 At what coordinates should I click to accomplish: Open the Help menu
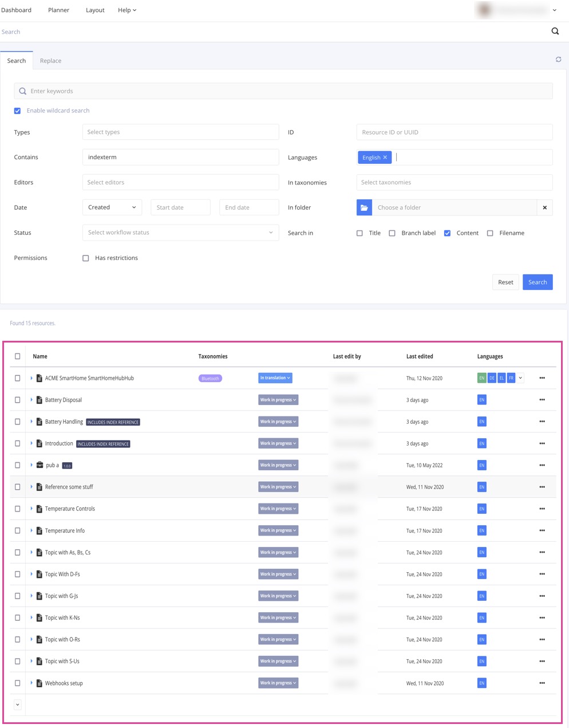127,10
